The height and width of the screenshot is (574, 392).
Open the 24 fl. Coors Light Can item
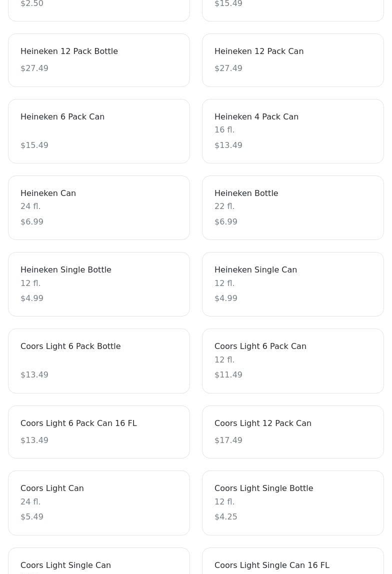click(x=99, y=502)
